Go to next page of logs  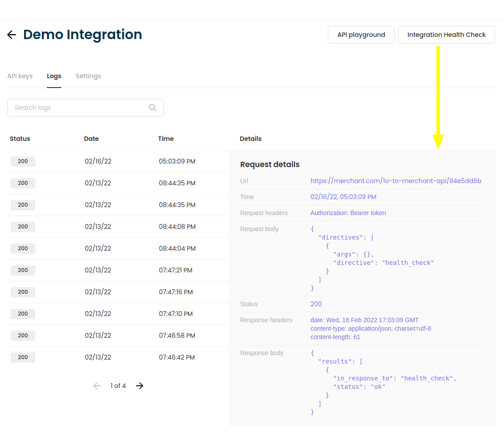(x=140, y=386)
